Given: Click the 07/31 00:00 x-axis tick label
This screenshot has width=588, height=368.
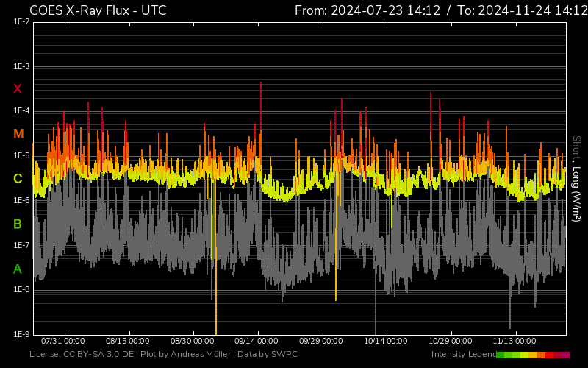Looking at the screenshot, I should tap(63, 341).
